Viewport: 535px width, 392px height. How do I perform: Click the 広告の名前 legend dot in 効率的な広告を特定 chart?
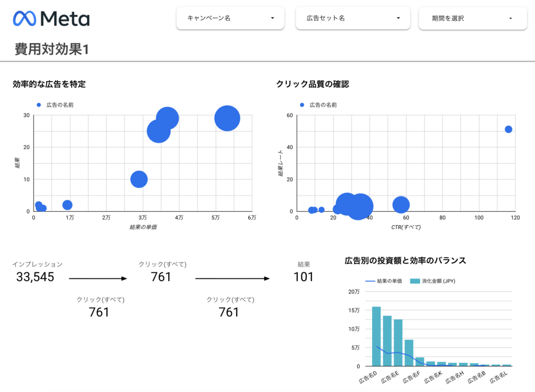[x=38, y=105]
